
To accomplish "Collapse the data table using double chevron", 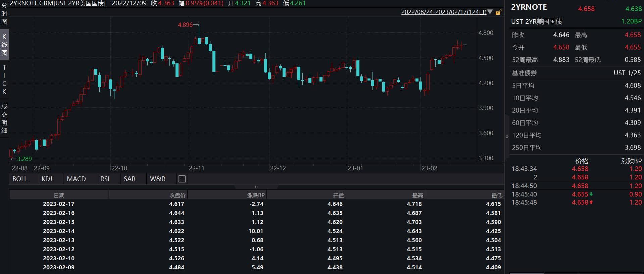I will [x=256, y=187].
